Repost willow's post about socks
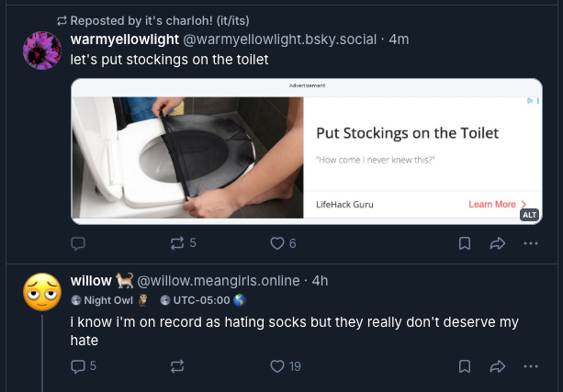The width and height of the screenshot is (563, 392). (x=177, y=366)
